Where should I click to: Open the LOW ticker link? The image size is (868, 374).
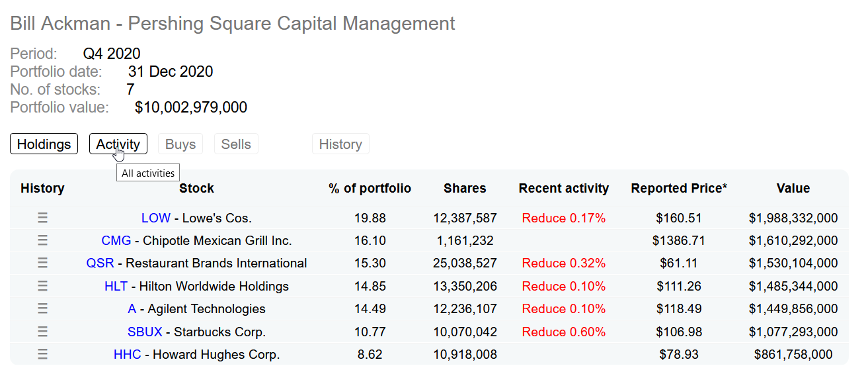pos(155,218)
